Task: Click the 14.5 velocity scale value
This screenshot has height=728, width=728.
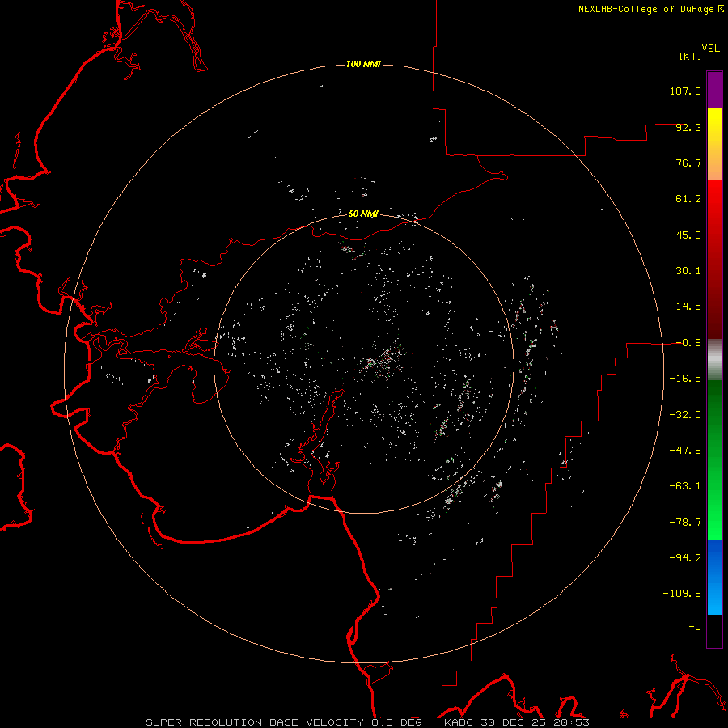Action: (x=688, y=307)
